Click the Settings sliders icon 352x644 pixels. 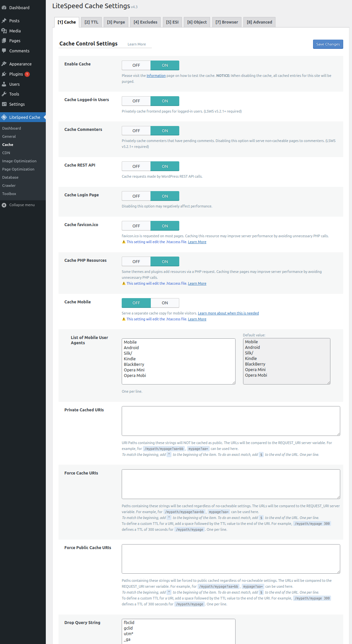4,104
